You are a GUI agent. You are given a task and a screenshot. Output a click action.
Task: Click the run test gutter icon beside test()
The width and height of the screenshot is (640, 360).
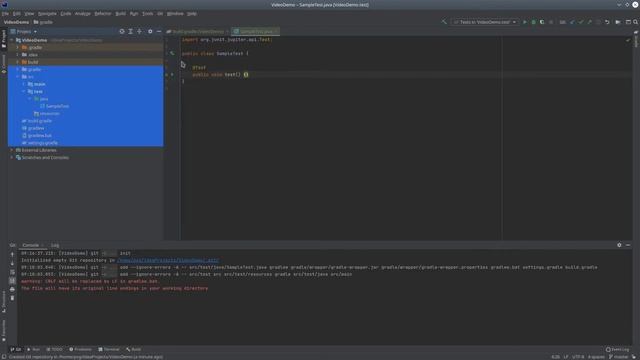coord(172,75)
